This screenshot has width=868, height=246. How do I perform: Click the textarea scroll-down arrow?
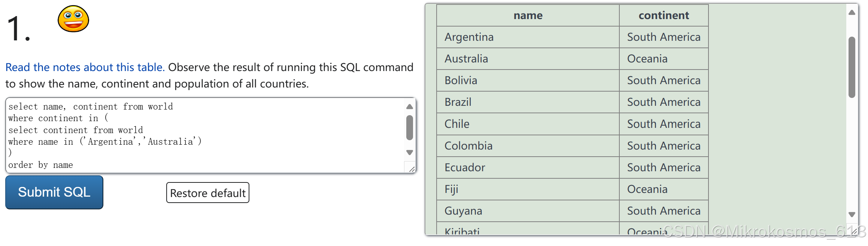409,153
